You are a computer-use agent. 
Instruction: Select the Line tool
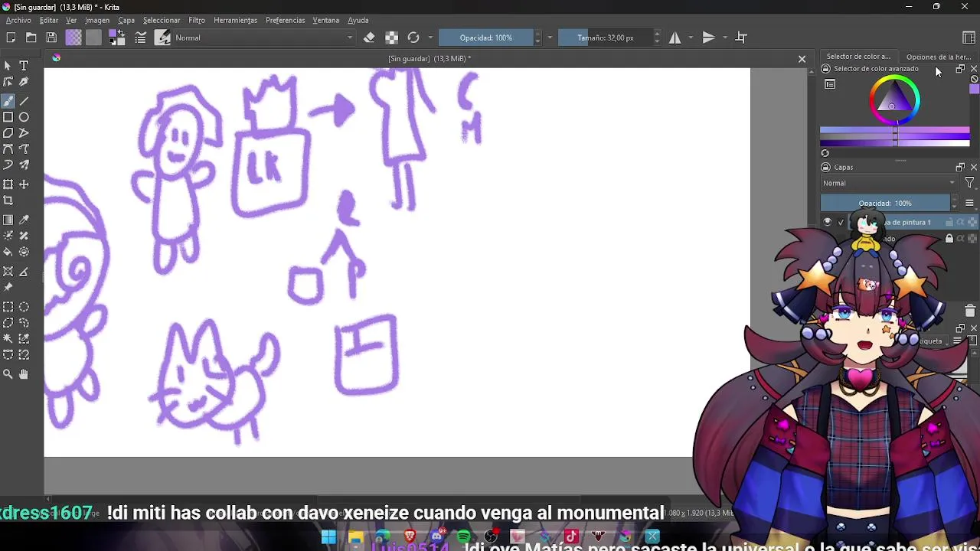click(24, 101)
